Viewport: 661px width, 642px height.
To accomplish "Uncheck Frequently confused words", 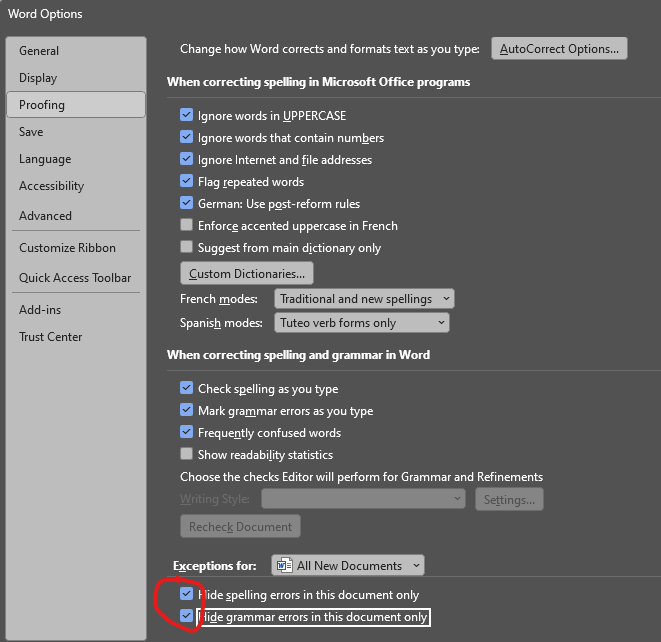I will 186,432.
